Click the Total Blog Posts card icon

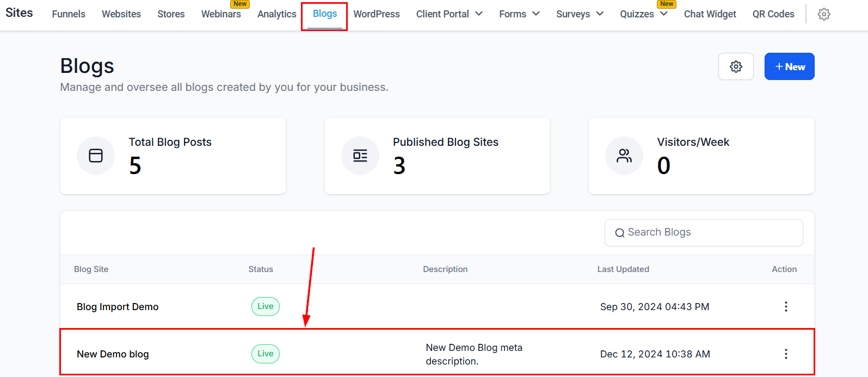click(96, 156)
